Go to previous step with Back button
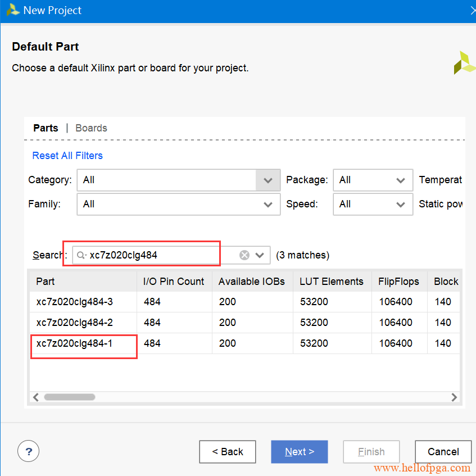 click(x=228, y=452)
